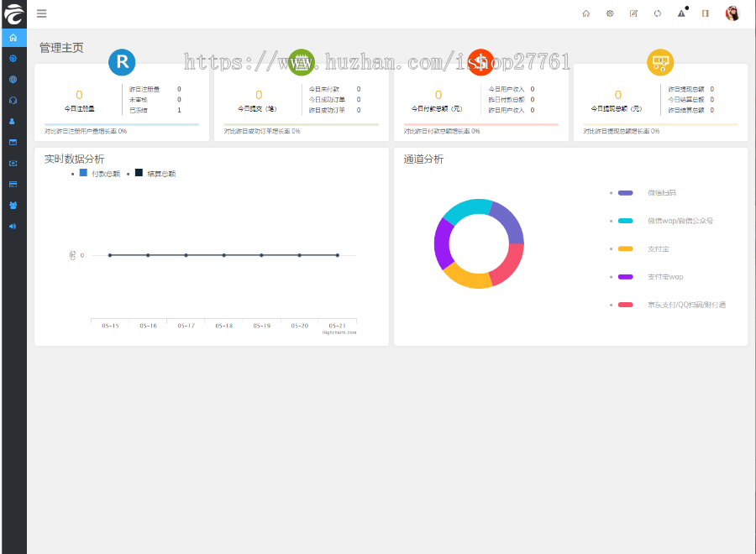Click the 昨日付款总额 row

point(512,100)
